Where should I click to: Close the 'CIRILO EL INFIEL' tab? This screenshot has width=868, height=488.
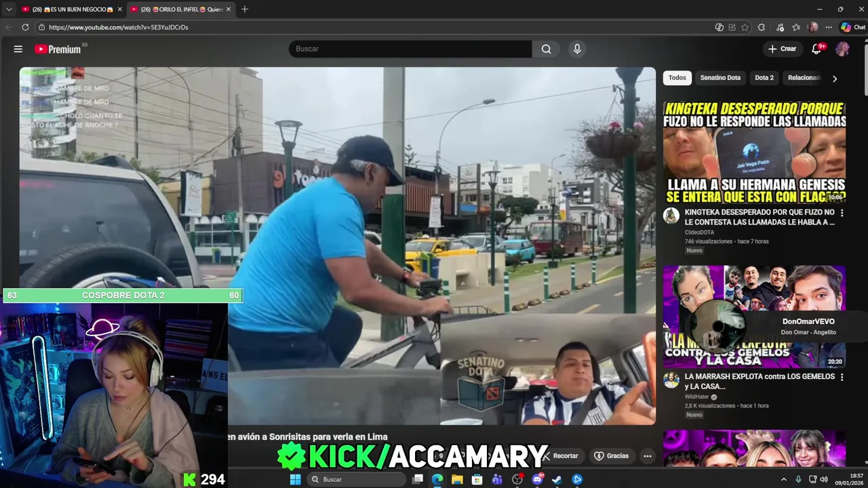tap(229, 9)
